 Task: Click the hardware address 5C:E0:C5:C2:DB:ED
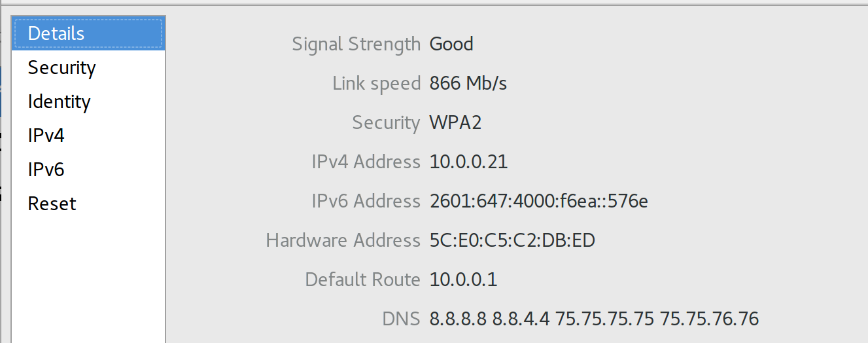pyautogui.click(x=512, y=240)
